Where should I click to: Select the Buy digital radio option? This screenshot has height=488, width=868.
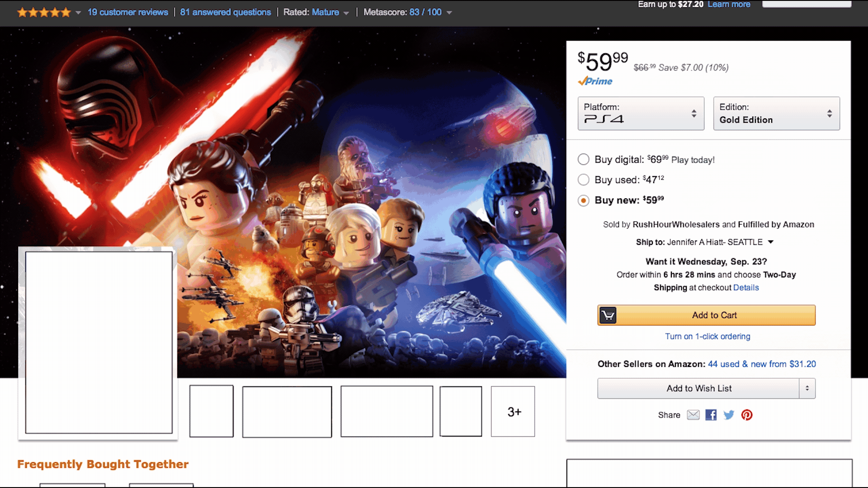[584, 160]
